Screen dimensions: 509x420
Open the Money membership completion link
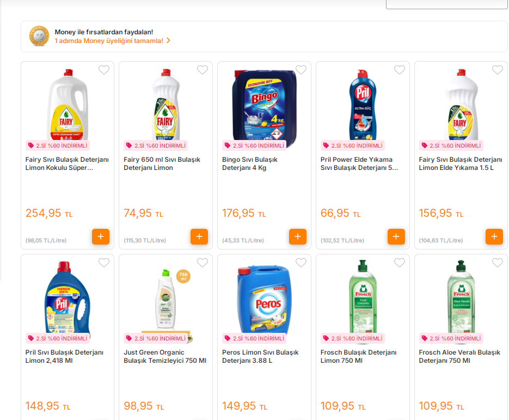(x=109, y=41)
